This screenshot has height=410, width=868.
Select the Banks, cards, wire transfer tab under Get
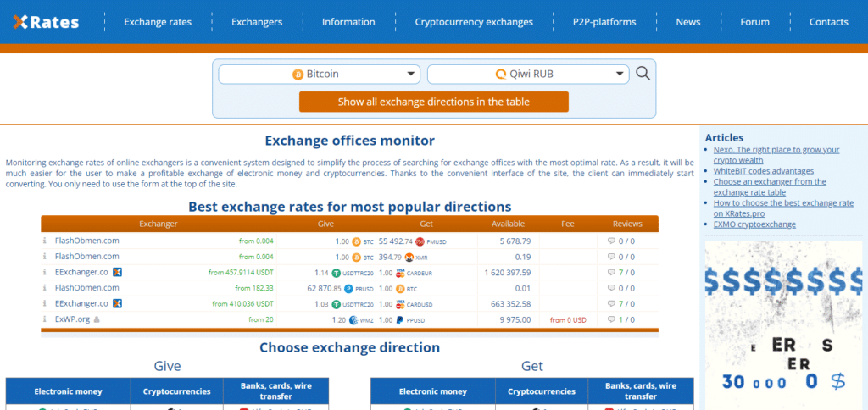pos(641,391)
